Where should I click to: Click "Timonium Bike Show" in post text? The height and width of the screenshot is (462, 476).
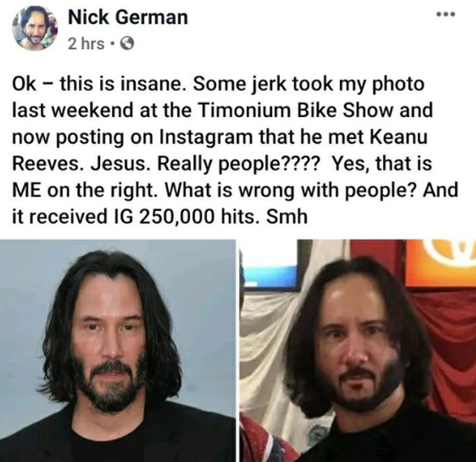click(x=296, y=110)
